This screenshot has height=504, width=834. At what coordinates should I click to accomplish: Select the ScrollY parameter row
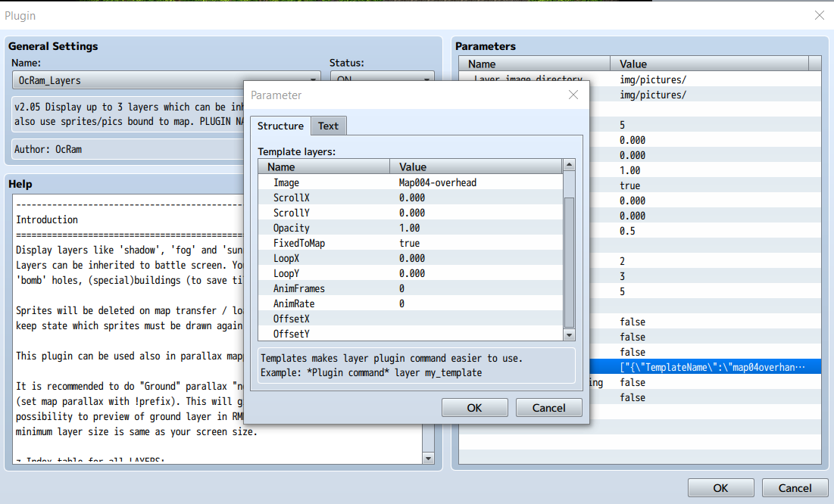(410, 213)
